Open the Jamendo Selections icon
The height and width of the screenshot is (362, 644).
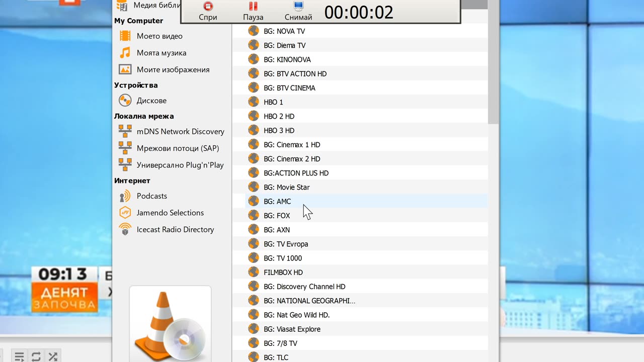click(x=125, y=213)
